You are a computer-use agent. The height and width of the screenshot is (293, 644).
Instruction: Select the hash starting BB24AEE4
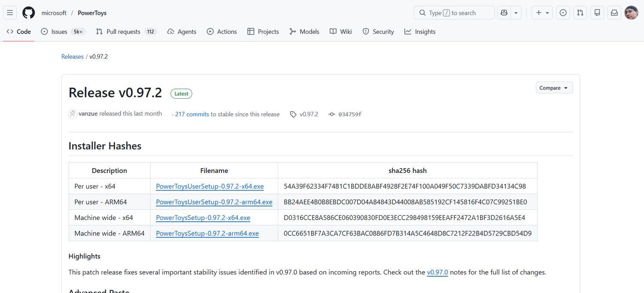[405, 202]
